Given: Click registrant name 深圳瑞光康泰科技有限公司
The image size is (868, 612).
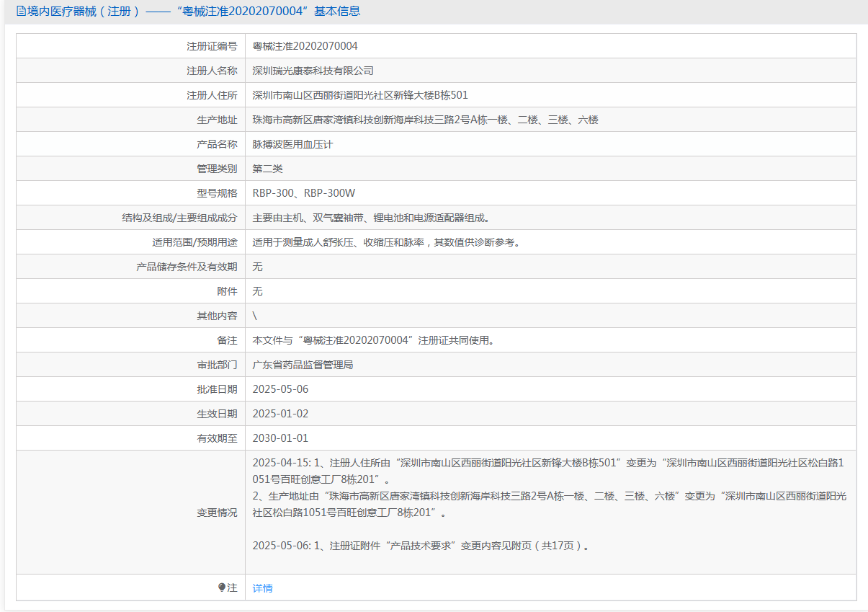Looking at the screenshot, I should (x=313, y=71).
